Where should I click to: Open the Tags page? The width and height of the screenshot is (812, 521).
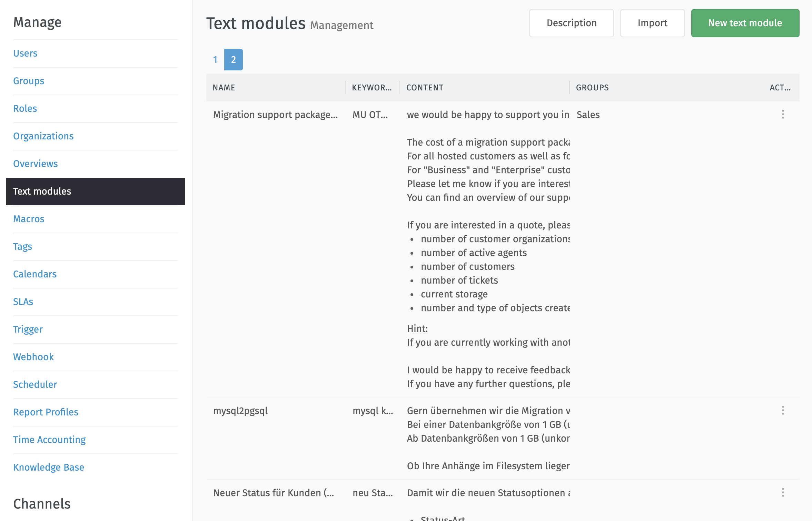(x=22, y=246)
